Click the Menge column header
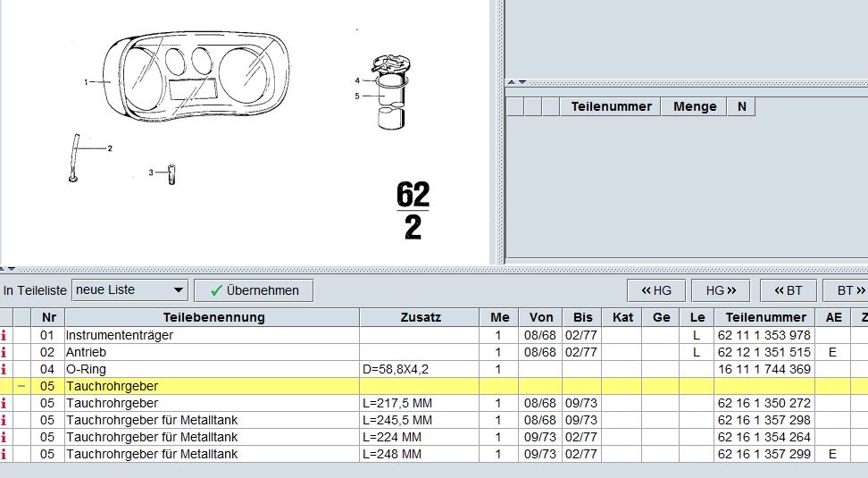 (x=695, y=106)
